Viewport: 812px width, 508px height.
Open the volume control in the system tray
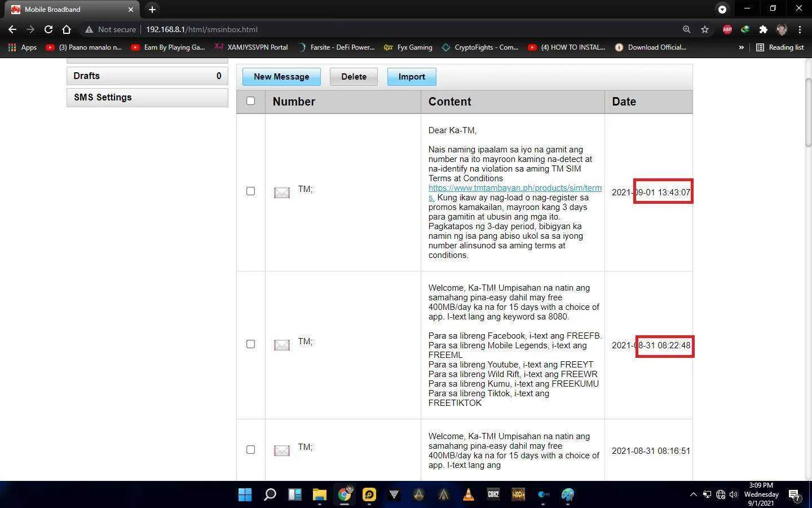(x=734, y=494)
